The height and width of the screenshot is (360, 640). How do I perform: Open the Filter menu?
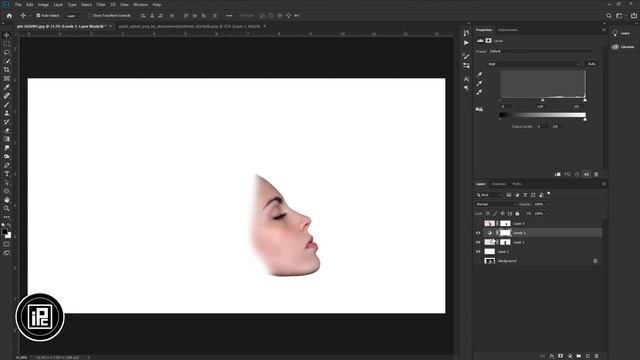tap(101, 4)
